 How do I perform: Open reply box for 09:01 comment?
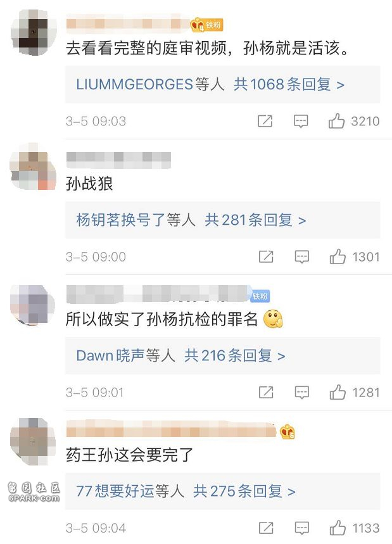pyautogui.click(x=302, y=393)
